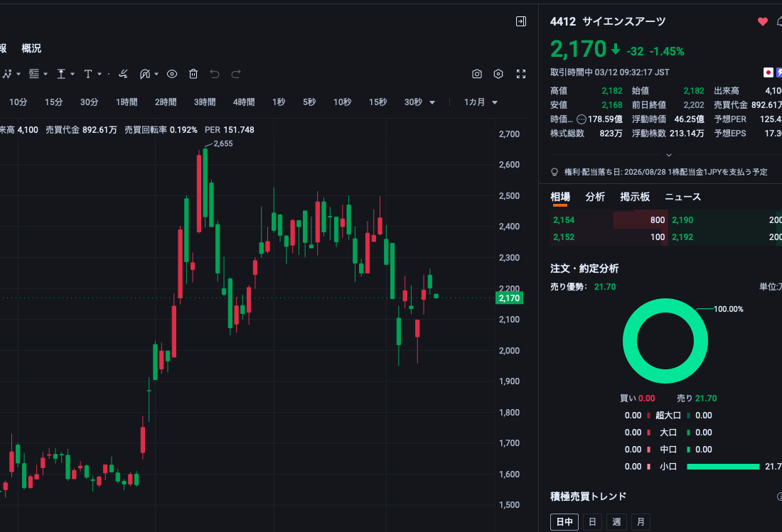Collapse the right side panel
This screenshot has width=782, height=532.
click(x=521, y=22)
